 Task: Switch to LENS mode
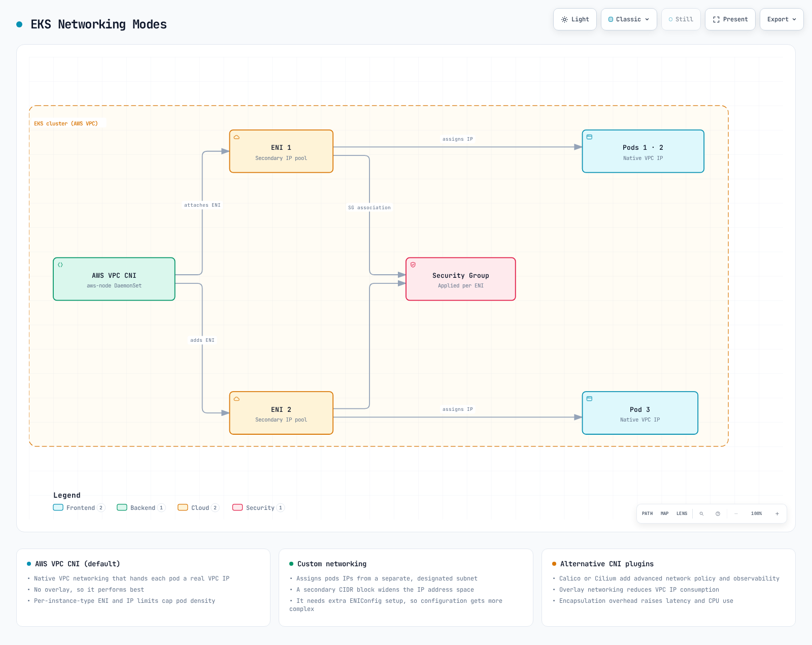[682, 513]
